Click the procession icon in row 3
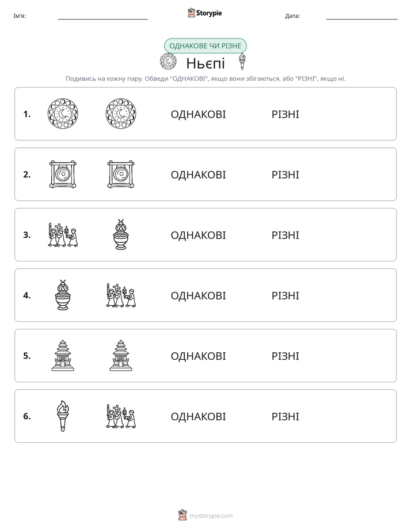Screen dimensions: 411x532 click(63, 234)
